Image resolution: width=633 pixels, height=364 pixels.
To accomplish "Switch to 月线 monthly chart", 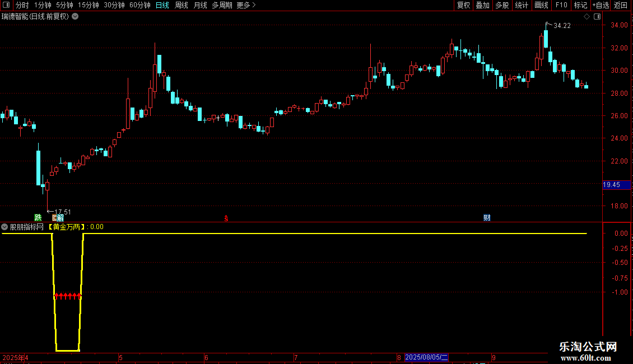I will pos(200,5).
